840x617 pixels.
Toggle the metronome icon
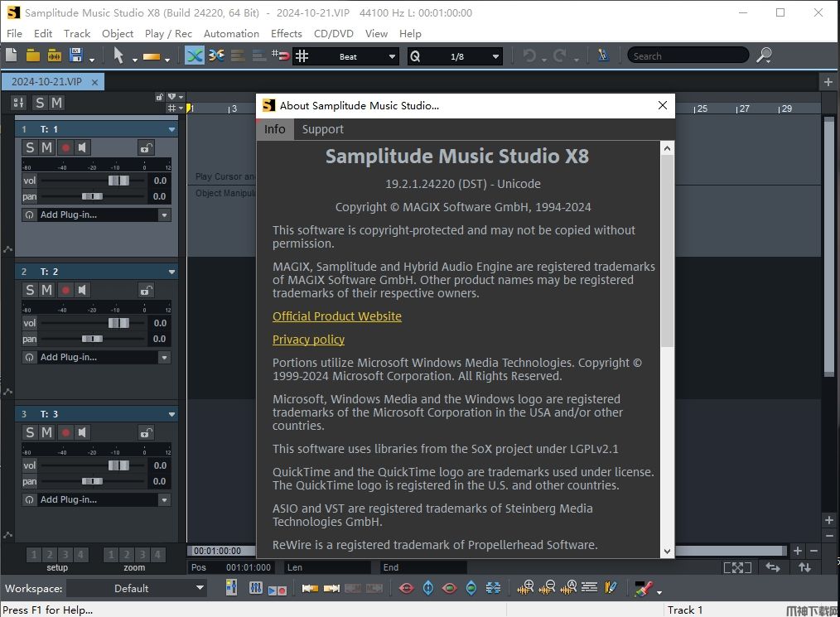click(603, 55)
